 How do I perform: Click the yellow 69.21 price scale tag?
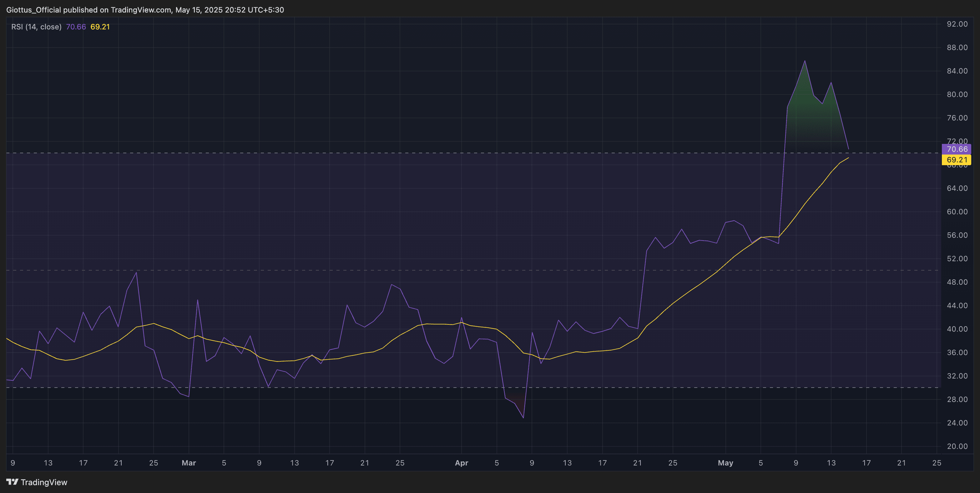point(956,160)
